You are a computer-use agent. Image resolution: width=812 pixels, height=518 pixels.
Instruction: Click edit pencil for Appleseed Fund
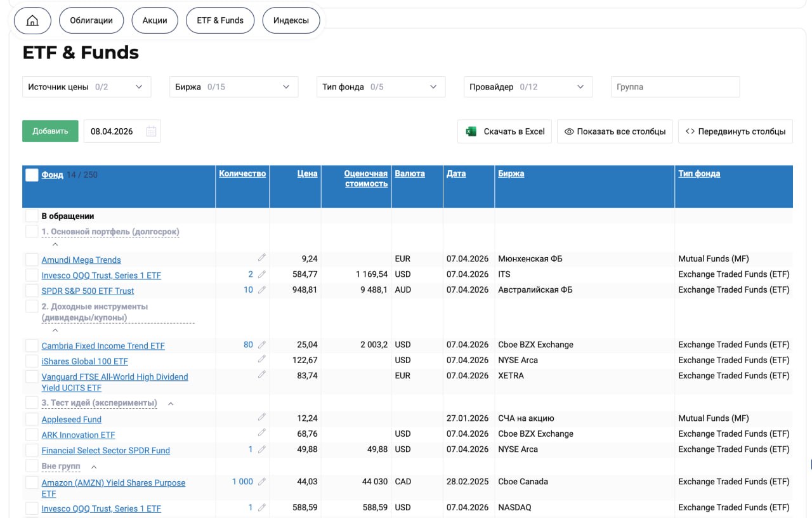[x=262, y=417]
